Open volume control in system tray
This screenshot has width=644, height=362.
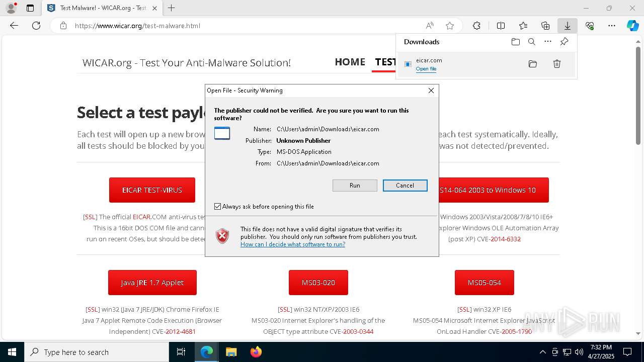pyautogui.click(x=579, y=352)
